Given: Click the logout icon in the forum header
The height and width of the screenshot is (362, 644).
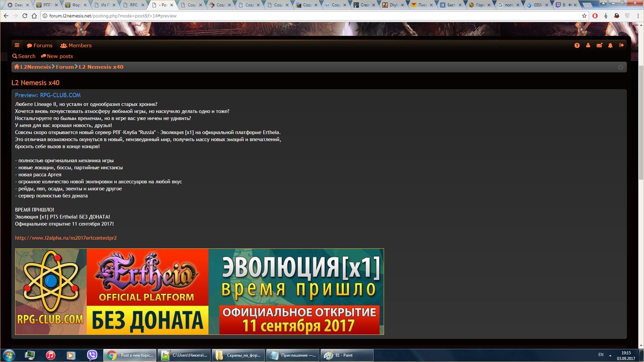Looking at the screenshot, I should [622, 45].
